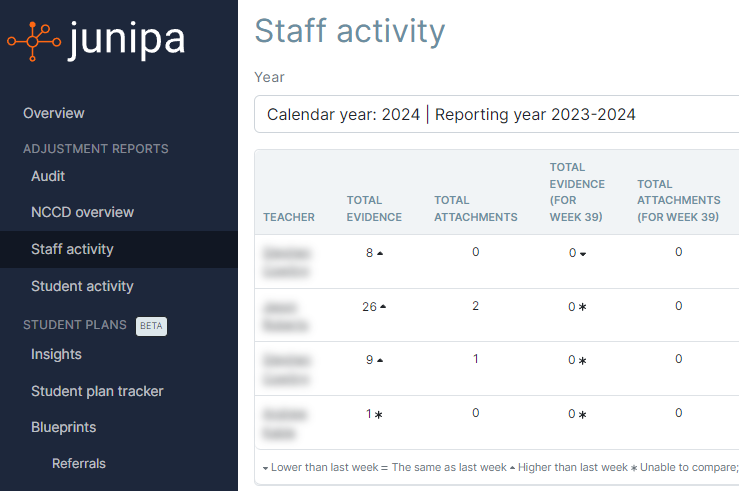
Task: Click the Junipa logo icon
Action: (x=33, y=40)
